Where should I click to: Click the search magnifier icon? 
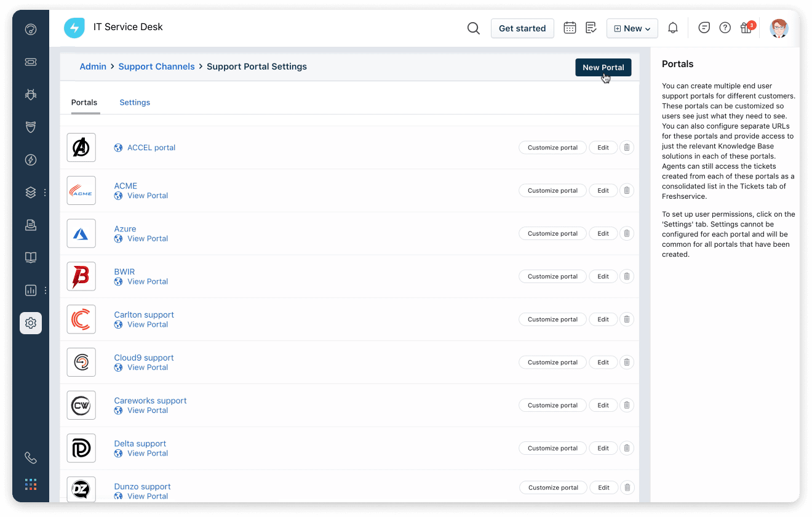coord(473,28)
